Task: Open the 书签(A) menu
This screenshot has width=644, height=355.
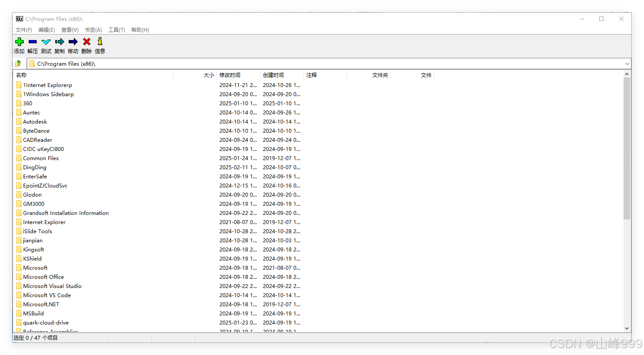Action: pos(93,30)
